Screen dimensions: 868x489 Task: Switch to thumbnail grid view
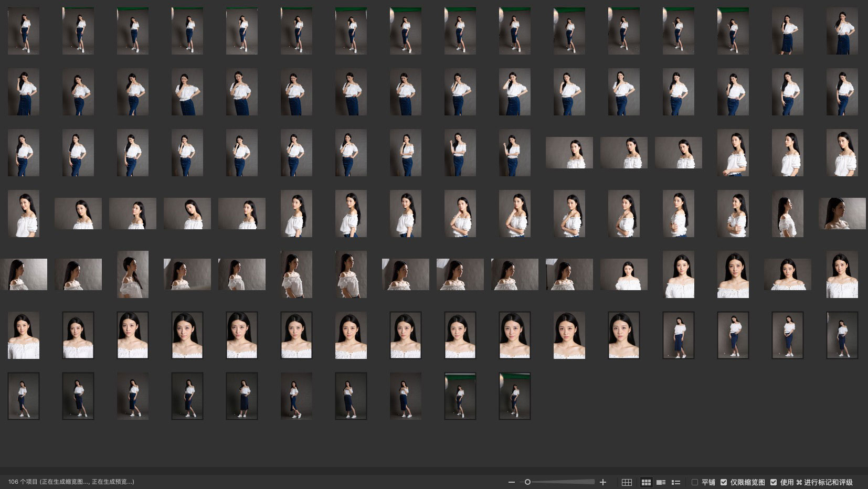(x=646, y=482)
